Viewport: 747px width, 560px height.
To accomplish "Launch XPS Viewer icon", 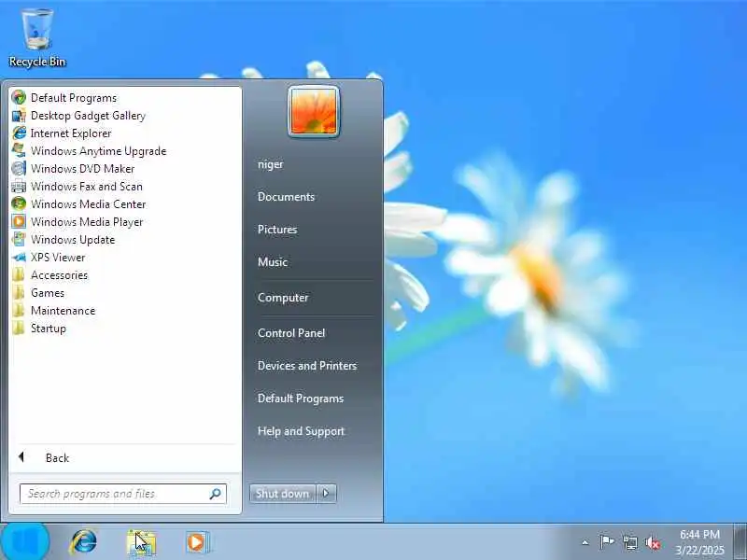I will [19, 258].
